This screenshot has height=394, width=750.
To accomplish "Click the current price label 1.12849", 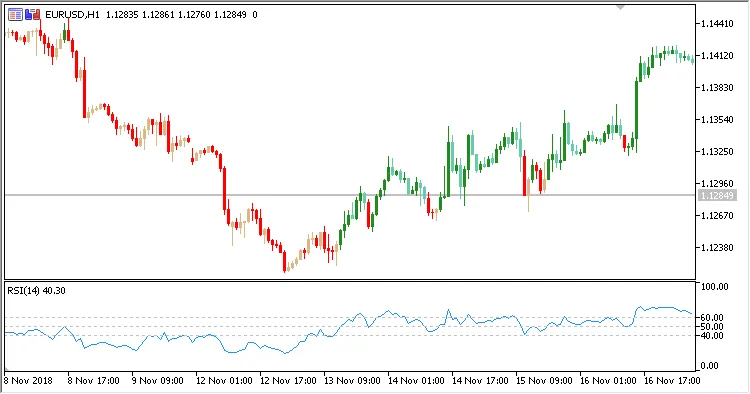I will pyautogui.click(x=717, y=196).
